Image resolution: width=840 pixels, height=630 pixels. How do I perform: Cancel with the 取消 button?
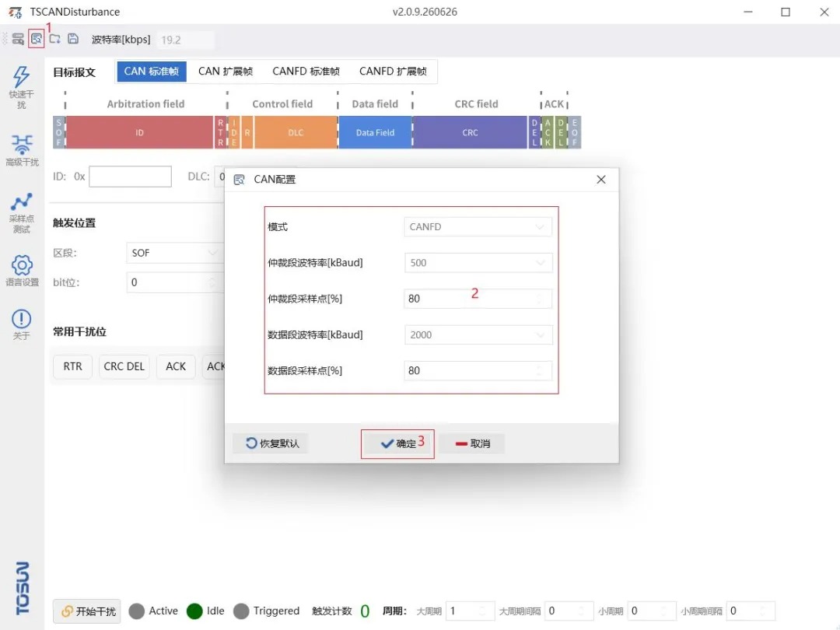click(x=472, y=443)
